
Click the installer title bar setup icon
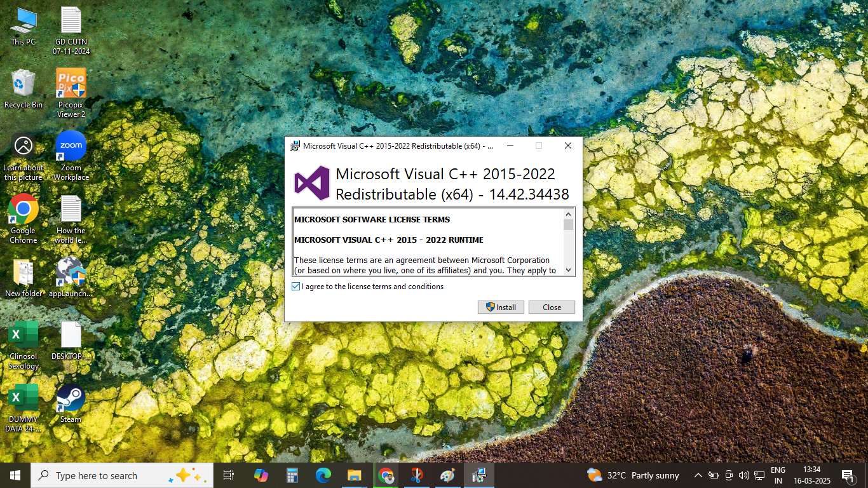coord(295,146)
